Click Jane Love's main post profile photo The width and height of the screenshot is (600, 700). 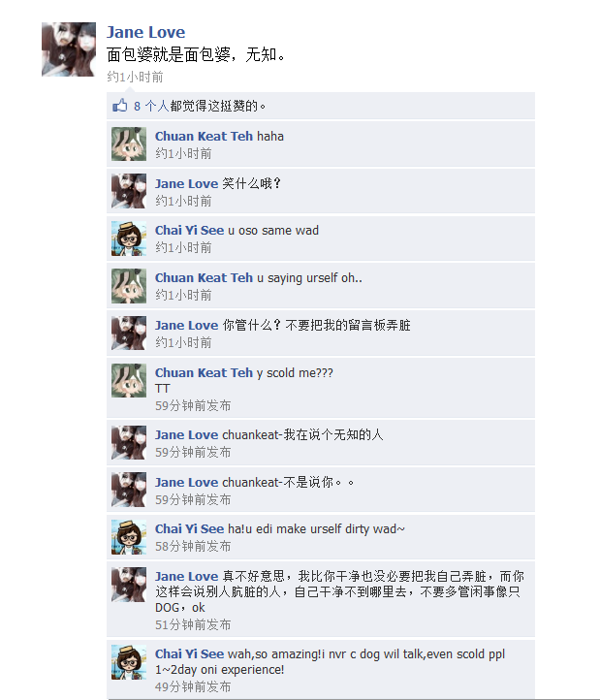pos(69,49)
